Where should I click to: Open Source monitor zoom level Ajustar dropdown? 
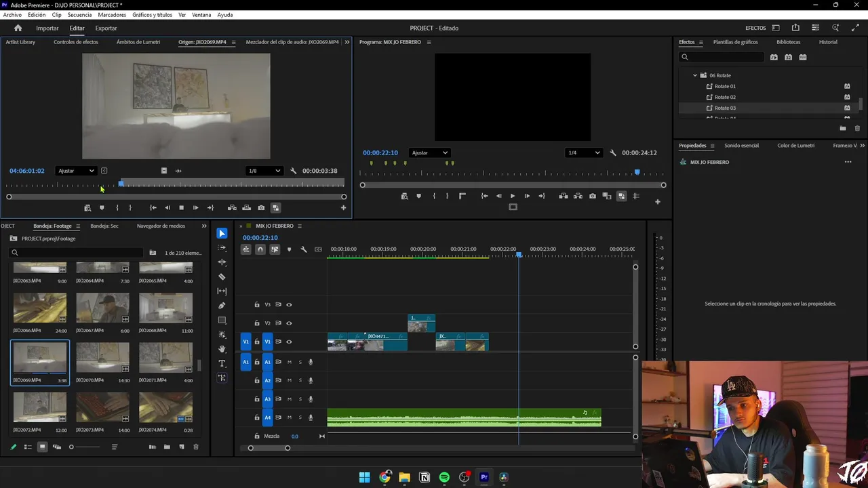coord(76,171)
